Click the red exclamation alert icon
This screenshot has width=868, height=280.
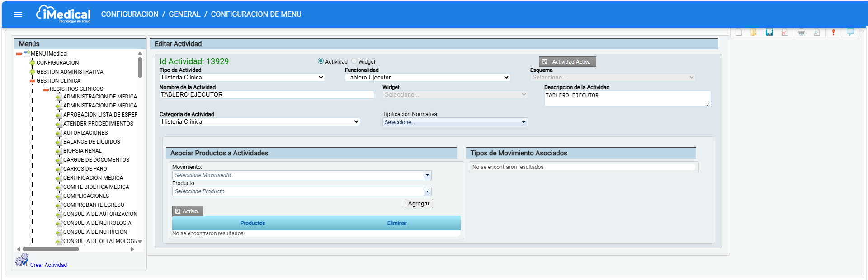(833, 33)
